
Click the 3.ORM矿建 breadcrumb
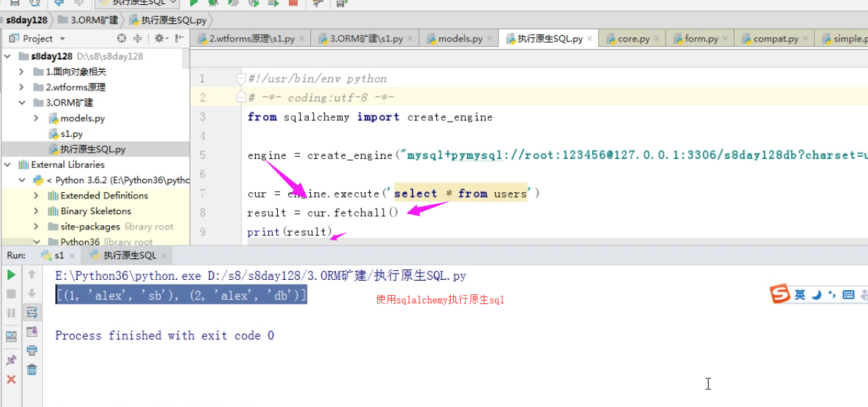tap(88, 20)
